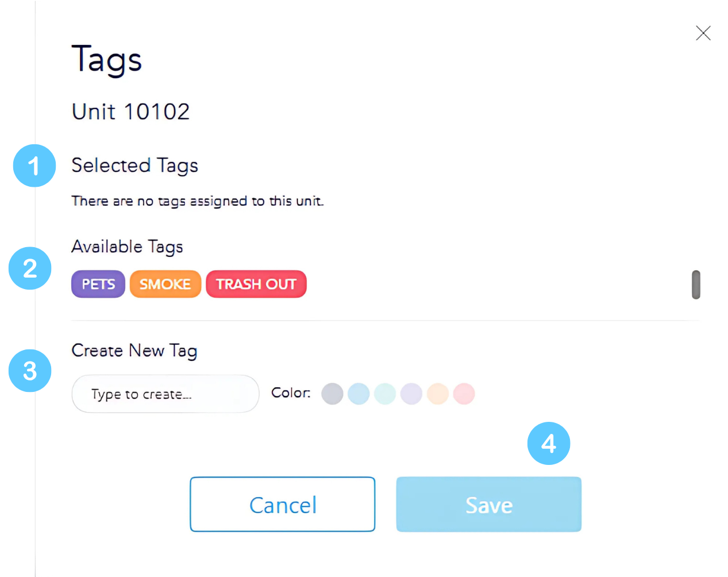Click the 'Unit 10102' subtitle text
Viewport: 728px width, 577px height.
131,111
